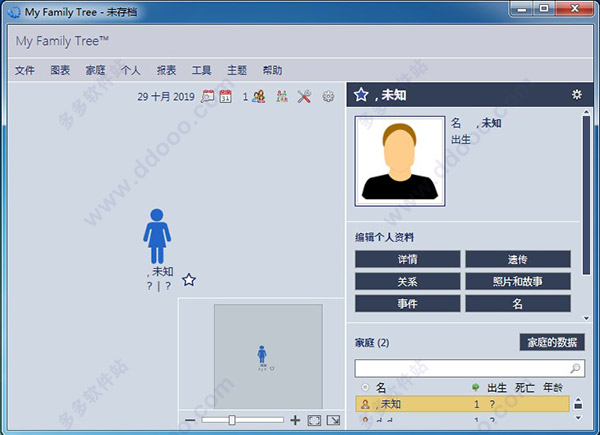Click the 名 button under edit profile
600x435 pixels.
point(518,304)
